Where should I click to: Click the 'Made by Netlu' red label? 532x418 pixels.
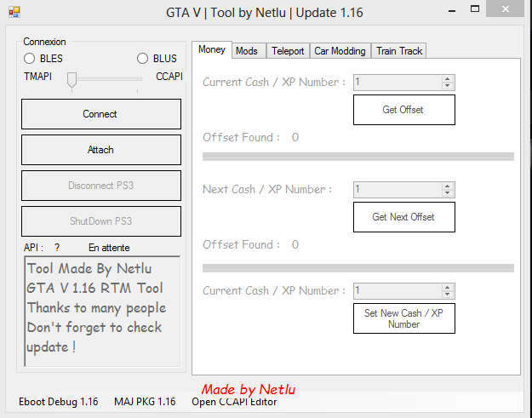coord(248,390)
